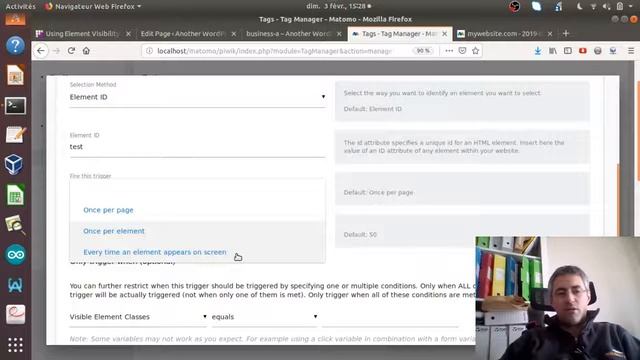Open the Help icon in Ubuntu dock

click(15, 45)
